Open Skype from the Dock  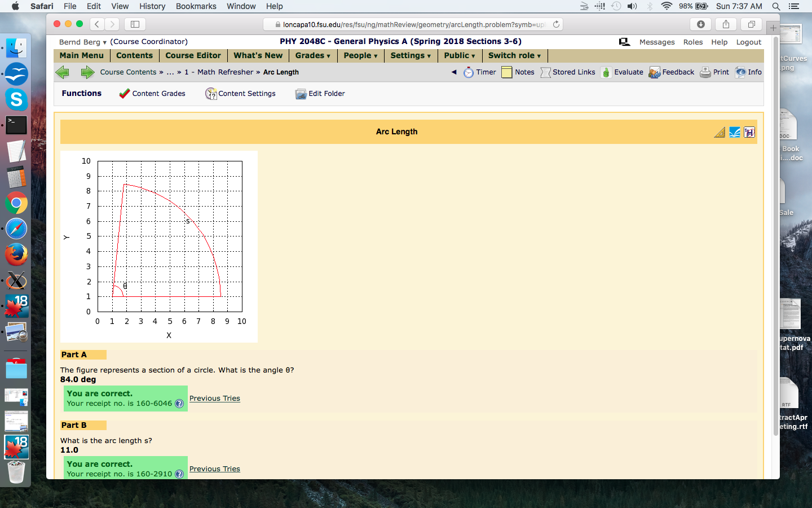click(16, 99)
